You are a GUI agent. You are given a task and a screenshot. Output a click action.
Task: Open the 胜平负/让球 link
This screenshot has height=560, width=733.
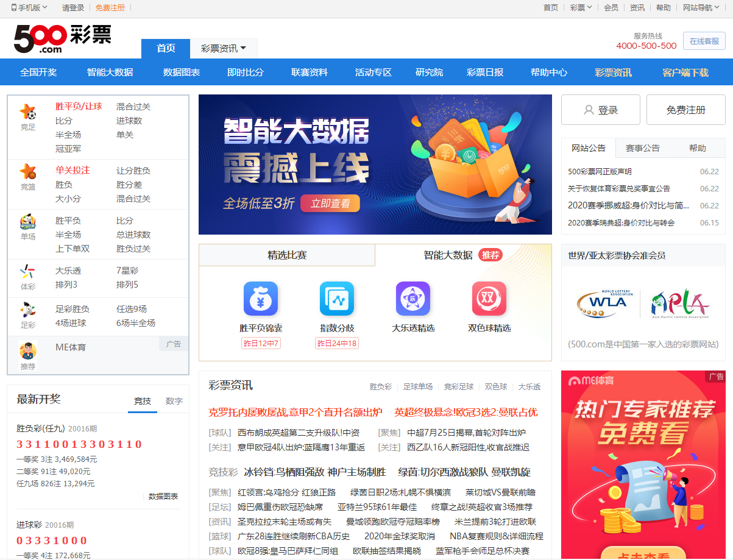point(79,107)
